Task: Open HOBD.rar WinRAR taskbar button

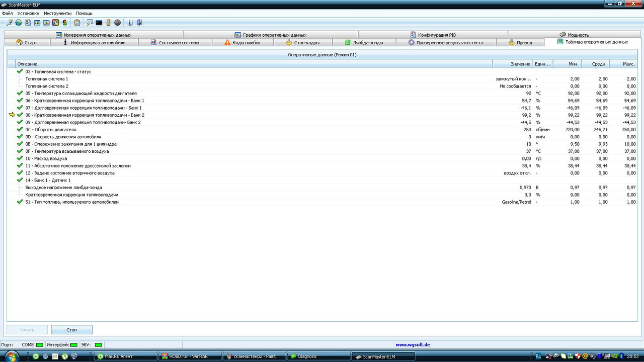Action: pos(189,356)
